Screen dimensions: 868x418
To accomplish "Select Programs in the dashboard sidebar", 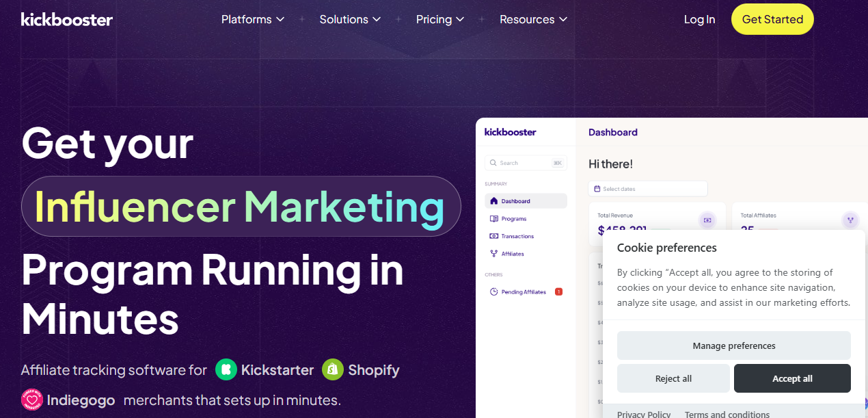I will (513, 219).
